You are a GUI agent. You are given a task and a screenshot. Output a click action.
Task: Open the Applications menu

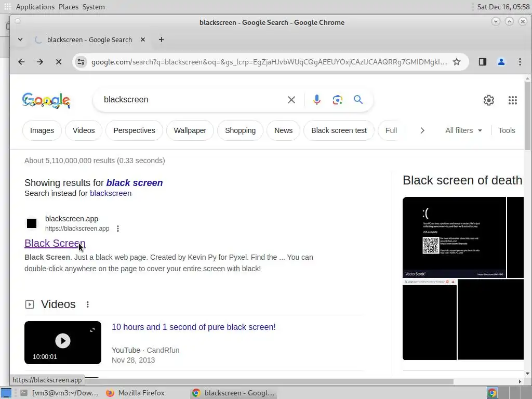(x=35, y=7)
